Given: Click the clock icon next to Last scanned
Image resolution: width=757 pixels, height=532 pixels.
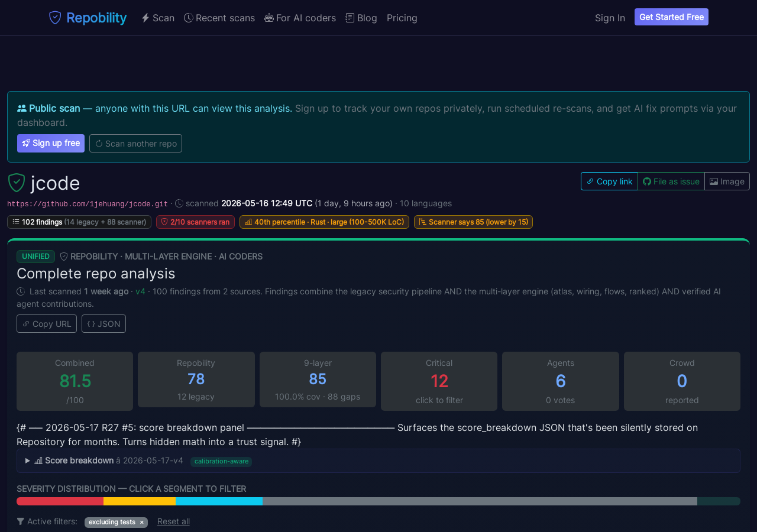Looking at the screenshot, I should (21, 291).
